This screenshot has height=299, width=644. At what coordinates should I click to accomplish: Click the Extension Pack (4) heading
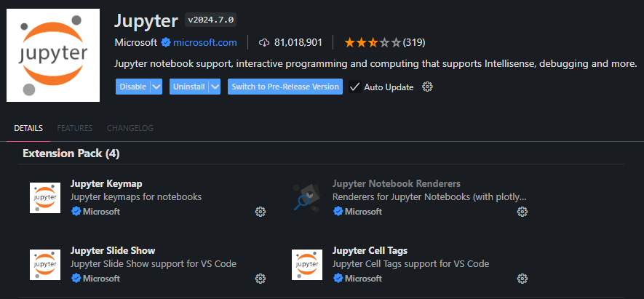(71, 154)
